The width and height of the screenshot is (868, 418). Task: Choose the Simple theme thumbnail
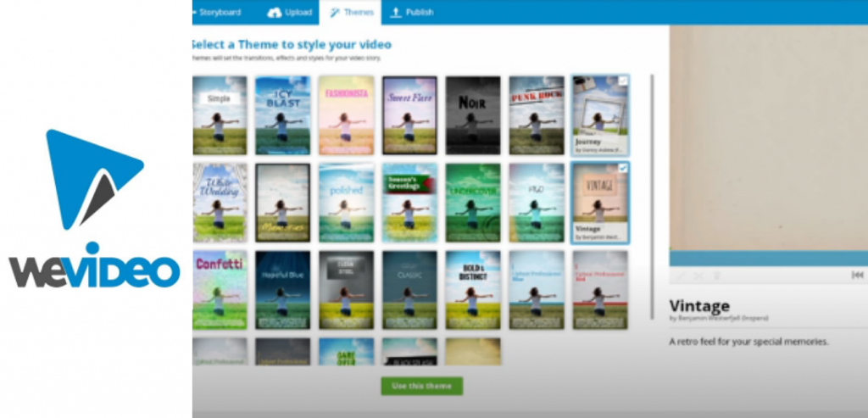[220, 115]
